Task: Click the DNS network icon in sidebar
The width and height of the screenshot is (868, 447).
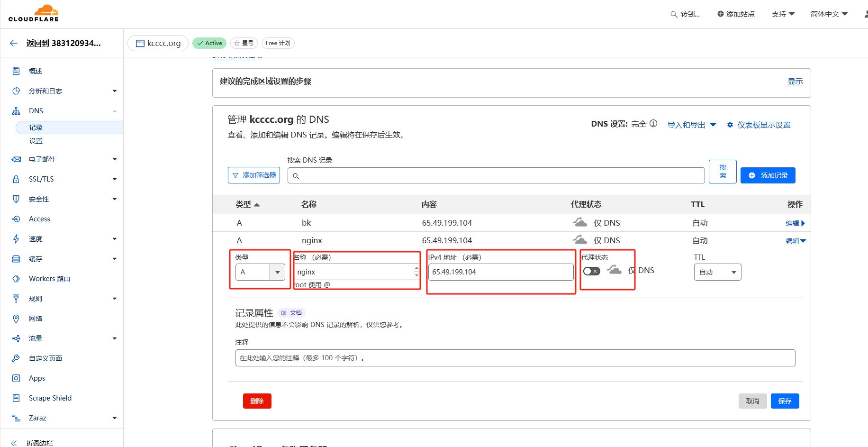Action: (16, 111)
